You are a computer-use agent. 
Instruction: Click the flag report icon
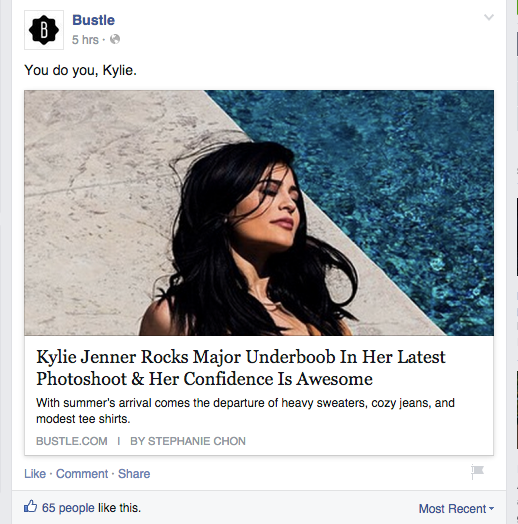point(477,472)
